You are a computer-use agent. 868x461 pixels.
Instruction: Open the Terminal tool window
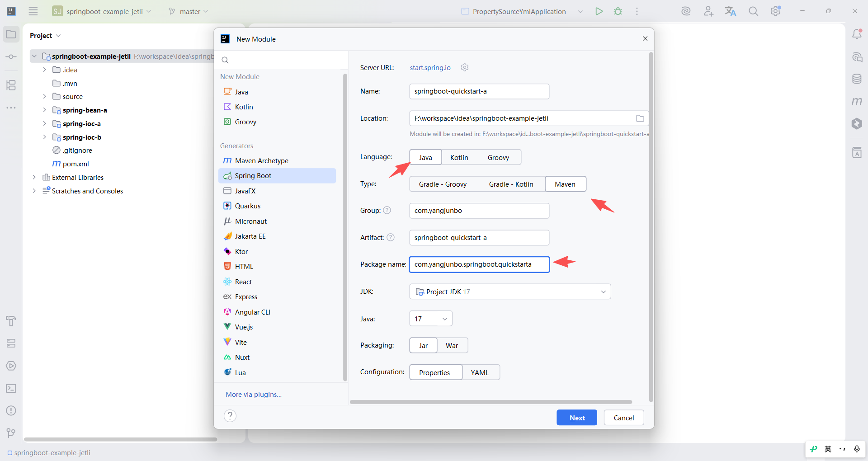coord(11,388)
